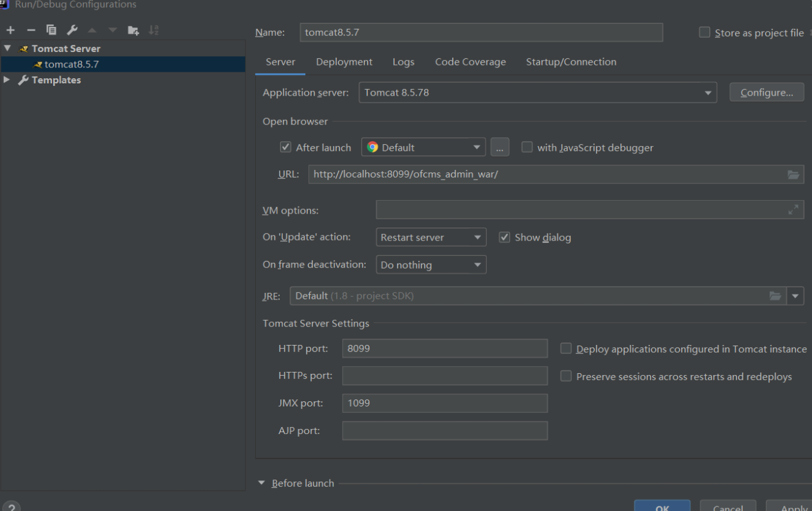
Task: Click URL input field
Action: (556, 174)
